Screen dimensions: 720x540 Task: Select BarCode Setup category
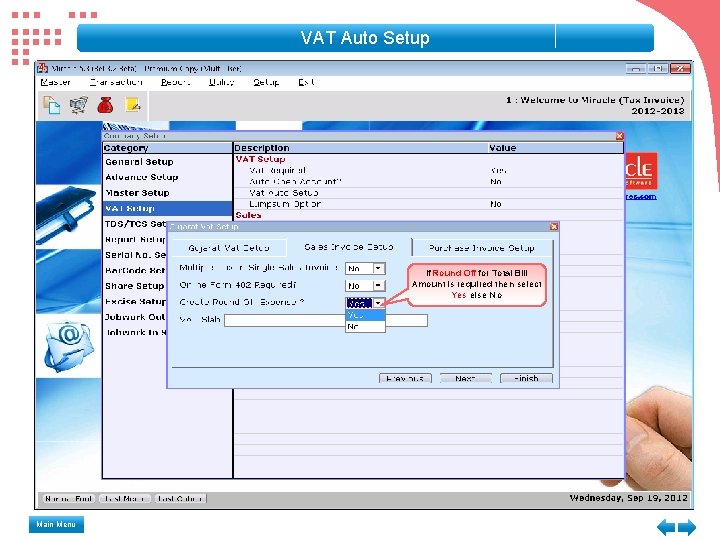(135, 270)
